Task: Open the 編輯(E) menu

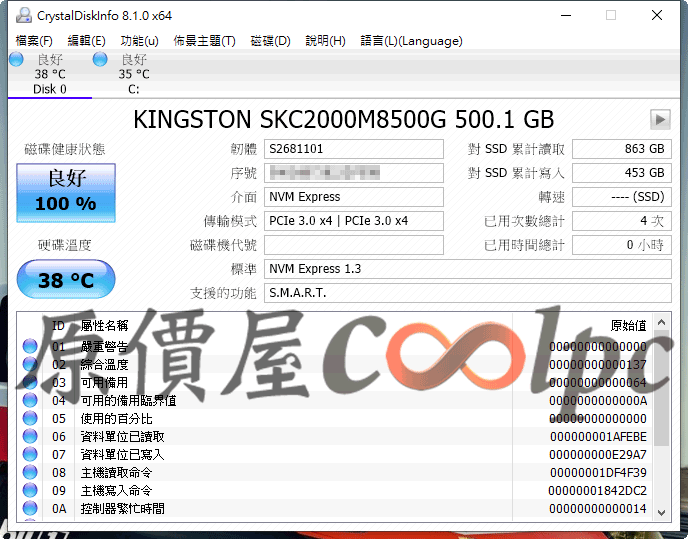Action: 86,41
